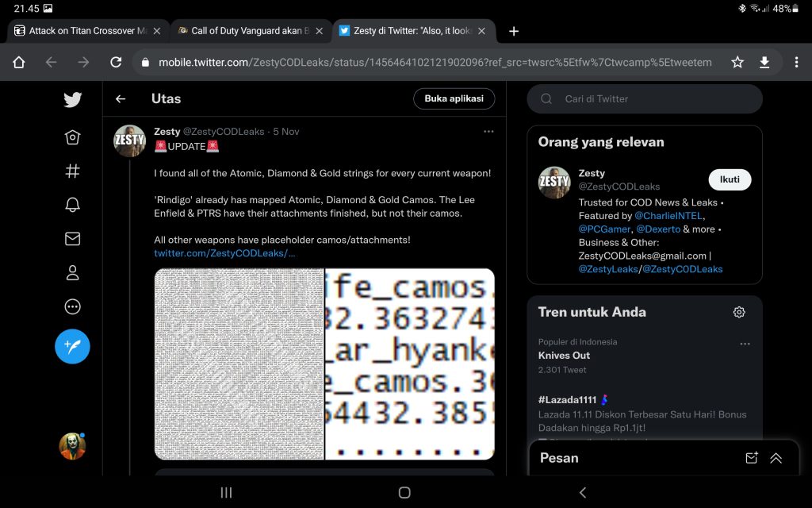The height and width of the screenshot is (508, 812).
Task: Click the Twitter bird logo in sidebar
Action: [72, 99]
